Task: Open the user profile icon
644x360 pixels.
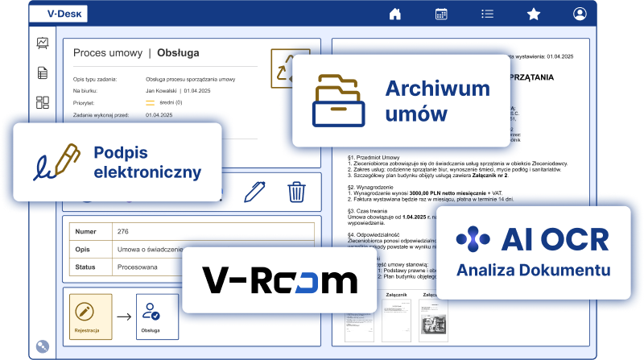Action: 580,14
